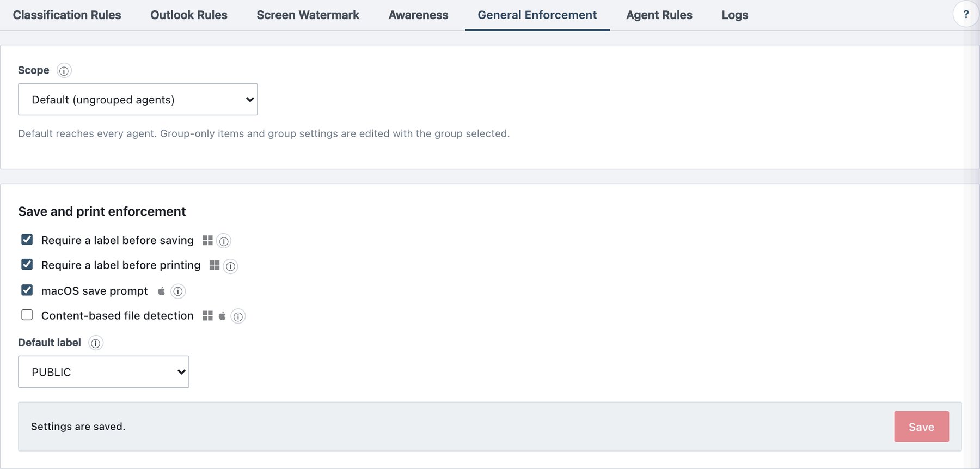Screen dimensions: 980x469
Task: Click Apple icon beside Content-based file detection
Action: [x=222, y=316]
